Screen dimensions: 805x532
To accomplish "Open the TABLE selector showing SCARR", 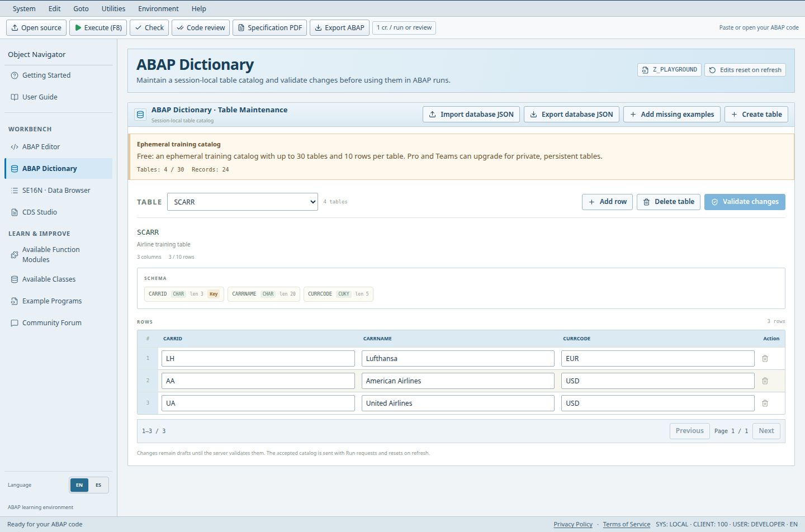I will (243, 202).
